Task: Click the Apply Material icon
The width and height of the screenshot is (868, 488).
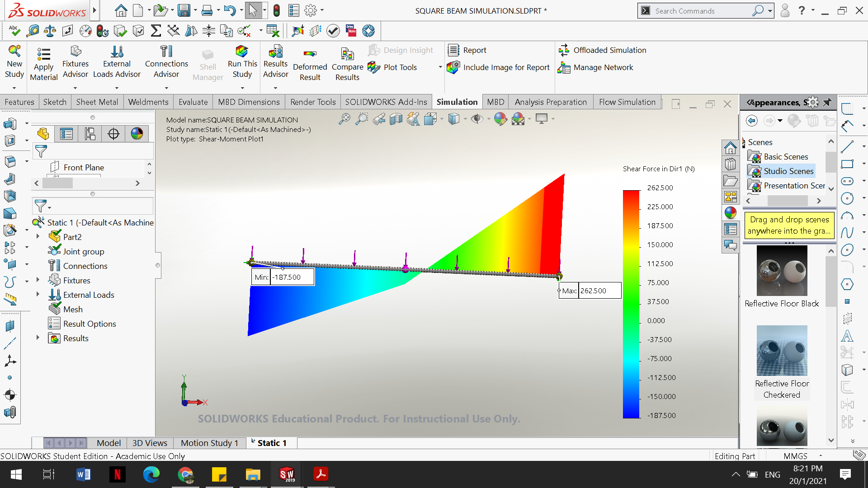Action: pyautogui.click(x=43, y=54)
